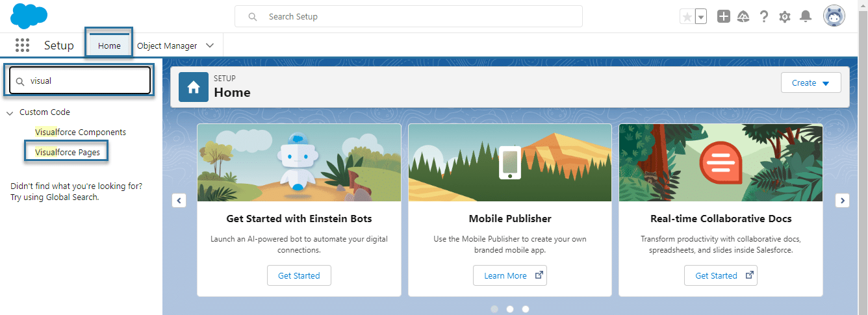Open the global actions plus icon
Screen dimensions: 868x315
tap(724, 16)
